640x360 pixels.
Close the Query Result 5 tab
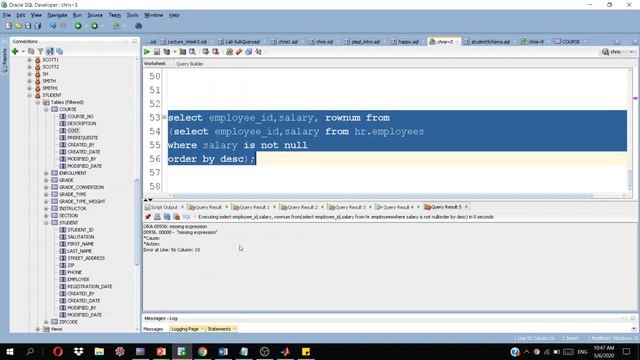pyautogui.click(x=466, y=207)
